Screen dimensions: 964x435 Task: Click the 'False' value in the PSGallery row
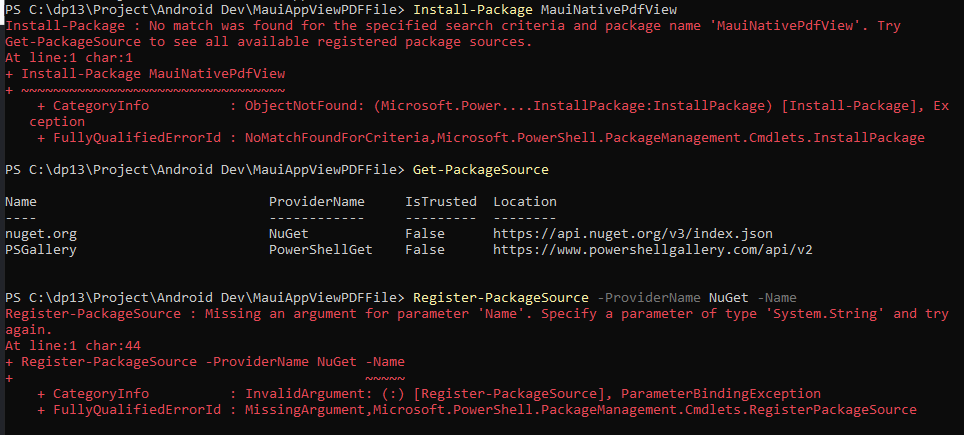(x=425, y=249)
